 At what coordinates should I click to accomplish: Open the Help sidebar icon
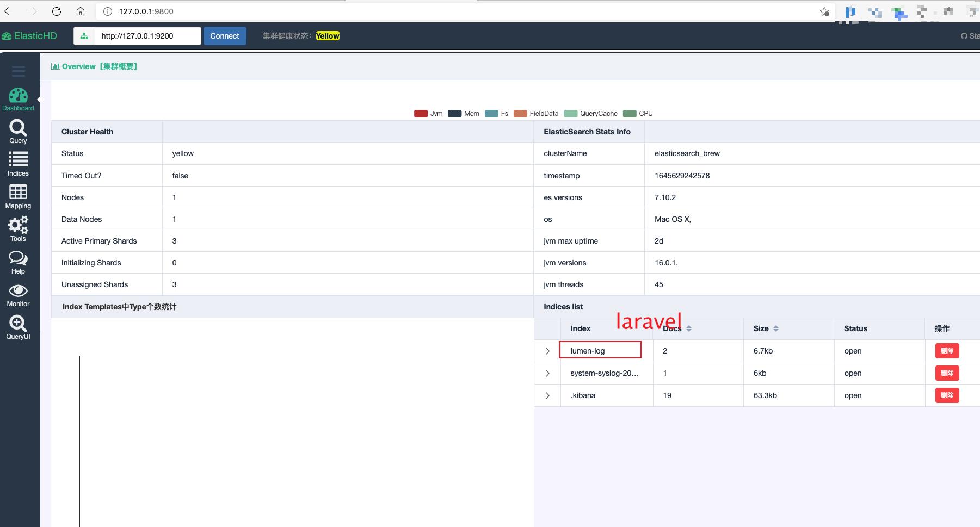(x=18, y=262)
